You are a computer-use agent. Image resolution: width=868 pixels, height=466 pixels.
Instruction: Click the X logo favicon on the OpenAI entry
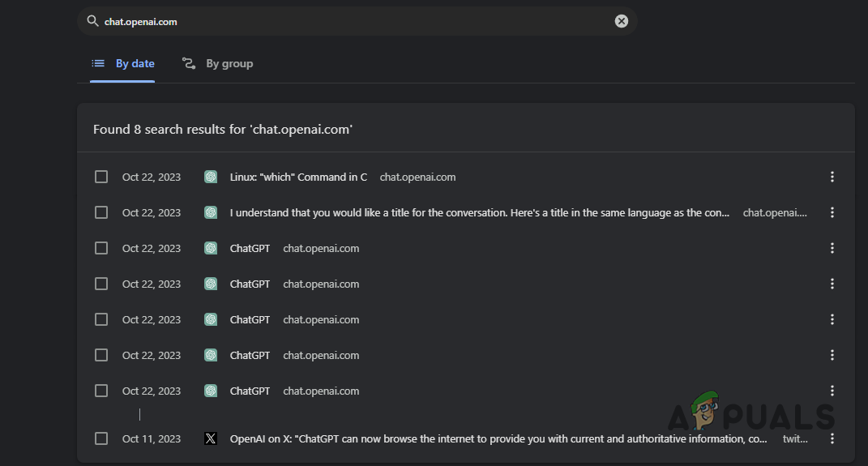click(x=211, y=438)
